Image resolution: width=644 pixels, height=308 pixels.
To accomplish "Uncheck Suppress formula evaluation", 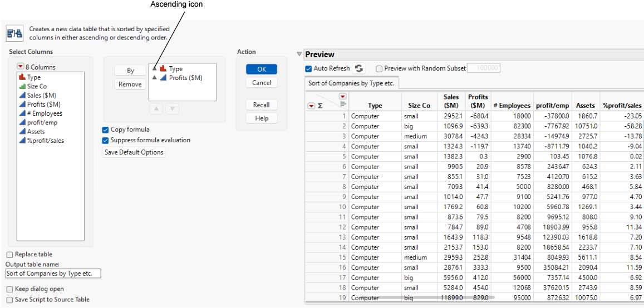I will coord(105,140).
